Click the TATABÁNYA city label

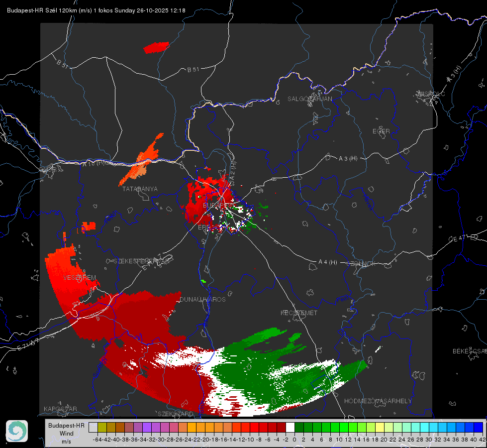pos(140,189)
